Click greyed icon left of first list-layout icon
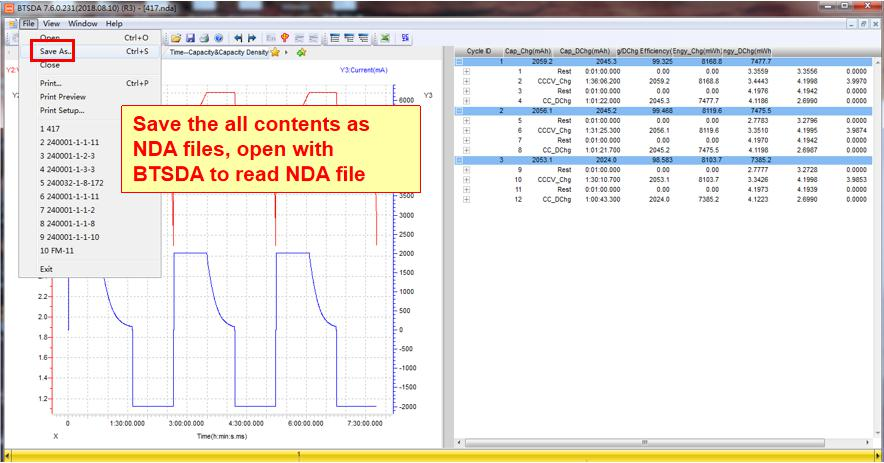Image resolution: width=884 pixels, height=463 pixels. tap(313, 38)
